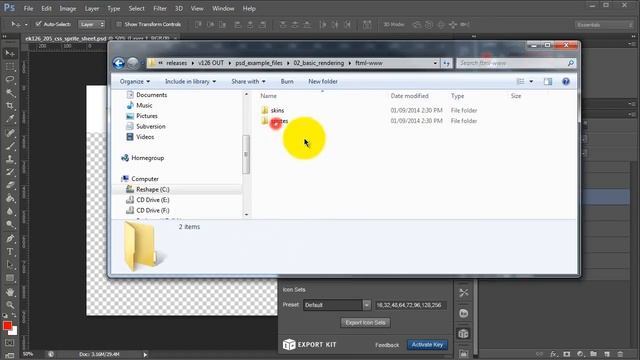
Task: Open the Icon Sets Preset dropdown
Action: (x=337, y=305)
